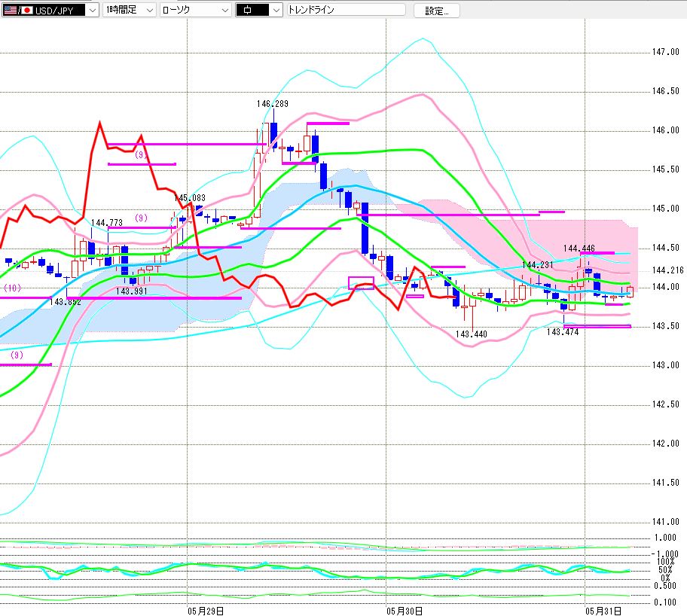Image resolution: width=687 pixels, height=616 pixels.
Task: Click the 05月29日 date label
Action: pyautogui.click(x=206, y=611)
